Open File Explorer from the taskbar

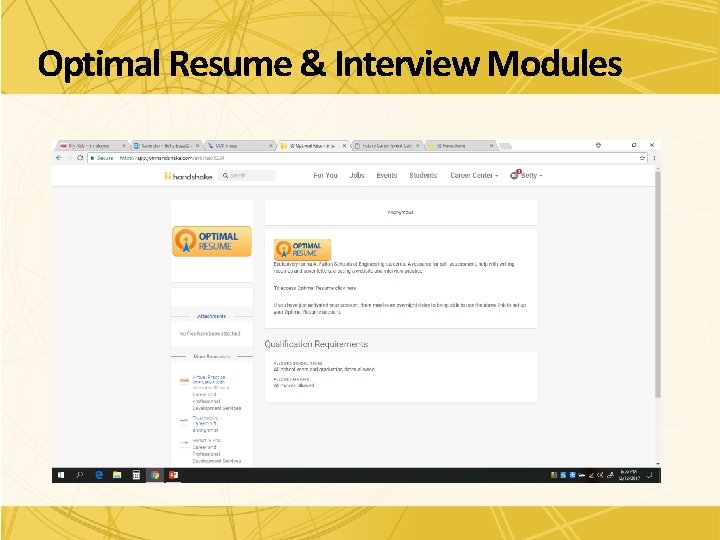pyautogui.click(x=118, y=475)
